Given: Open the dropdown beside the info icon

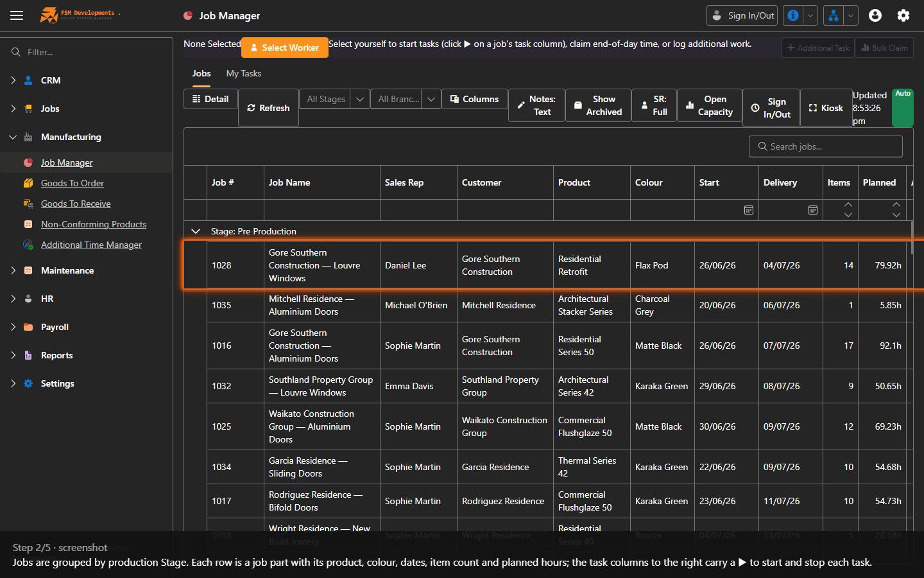Looking at the screenshot, I should point(810,15).
